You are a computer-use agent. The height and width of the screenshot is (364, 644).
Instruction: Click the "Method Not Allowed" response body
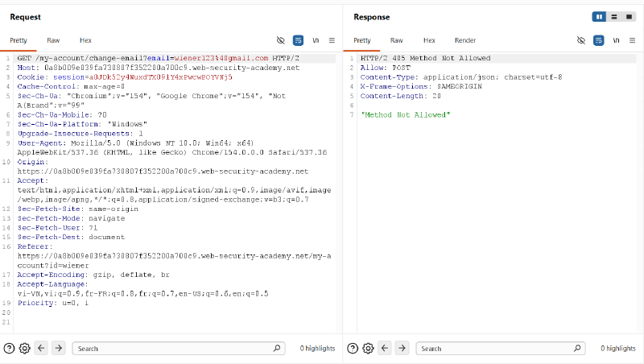pyautogui.click(x=406, y=115)
